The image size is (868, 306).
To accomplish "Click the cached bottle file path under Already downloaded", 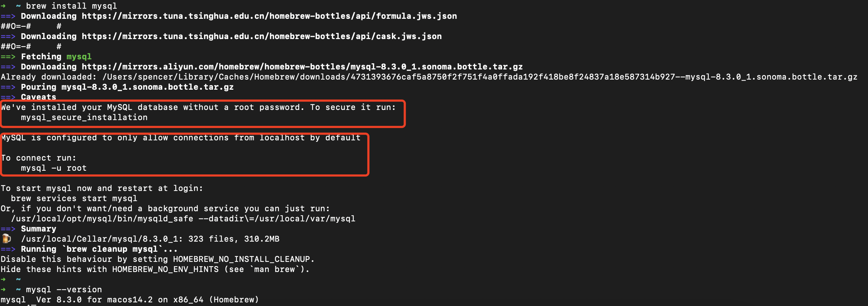I will click(480, 77).
